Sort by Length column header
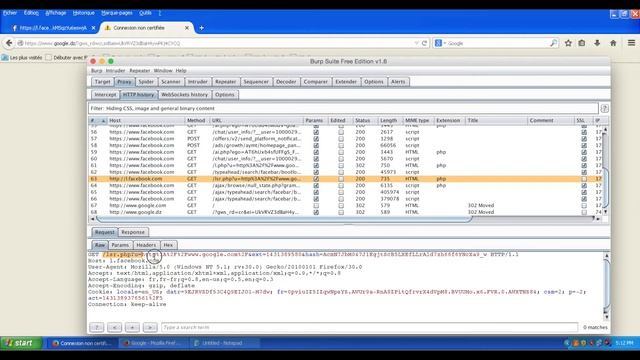The image size is (640, 360). [x=391, y=120]
